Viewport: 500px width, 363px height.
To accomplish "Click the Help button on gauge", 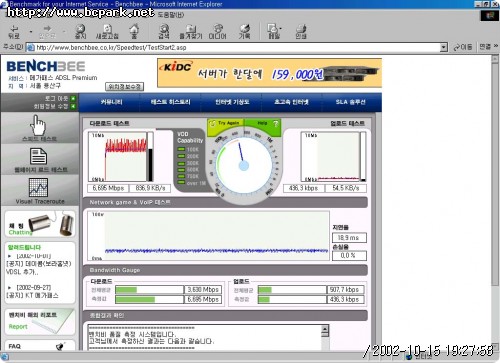I will (262, 123).
